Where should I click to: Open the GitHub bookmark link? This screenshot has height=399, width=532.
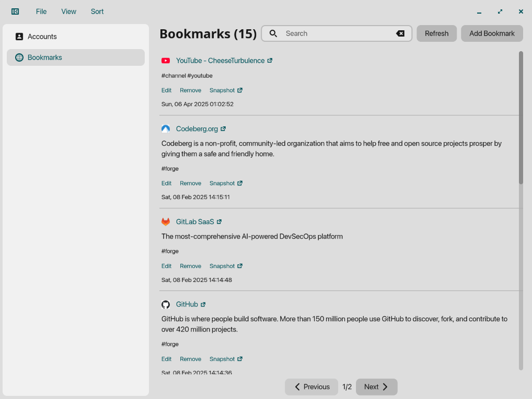pyautogui.click(x=187, y=304)
